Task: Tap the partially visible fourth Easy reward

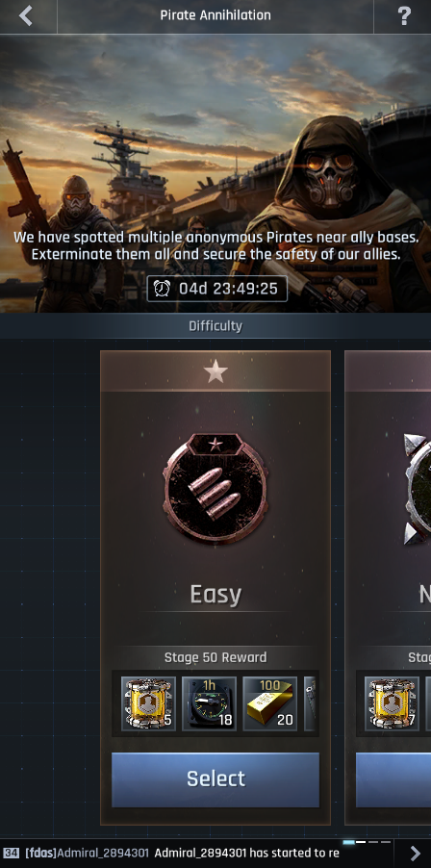Action: (x=310, y=703)
